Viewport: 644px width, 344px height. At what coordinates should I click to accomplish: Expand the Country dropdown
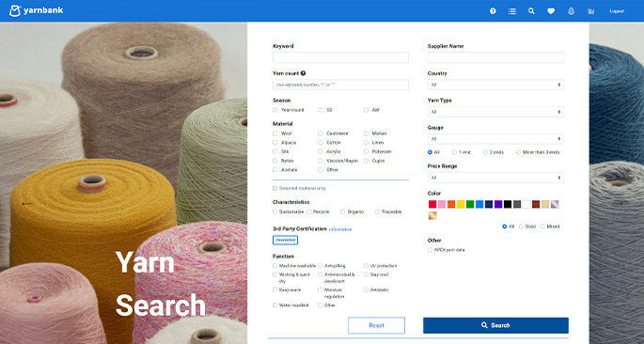click(x=495, y=85)
